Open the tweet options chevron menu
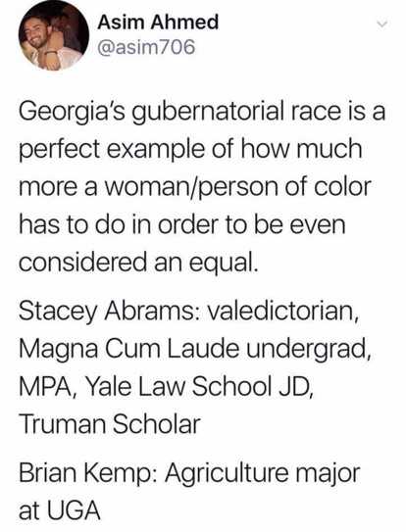 [382, 24]
